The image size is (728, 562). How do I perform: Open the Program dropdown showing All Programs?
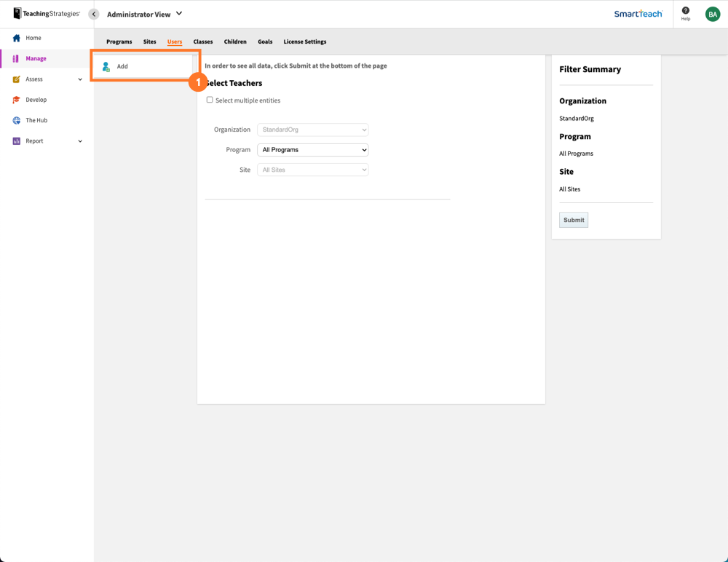(312, 149)
